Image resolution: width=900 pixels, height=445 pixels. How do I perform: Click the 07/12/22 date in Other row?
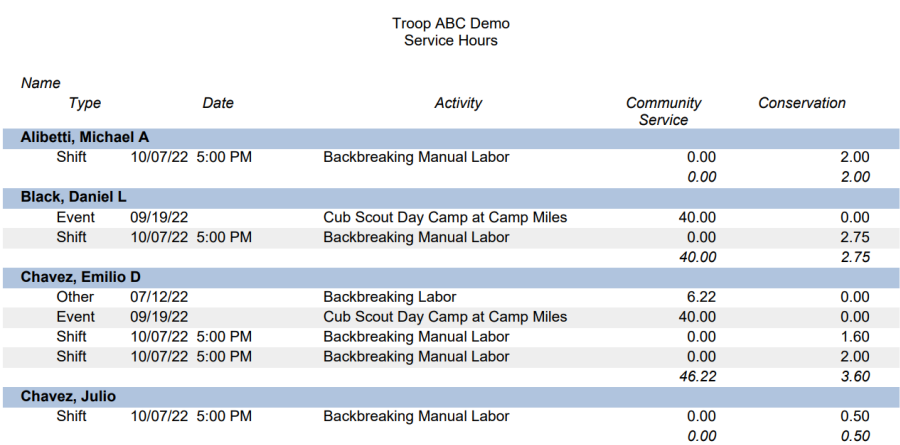160,297
